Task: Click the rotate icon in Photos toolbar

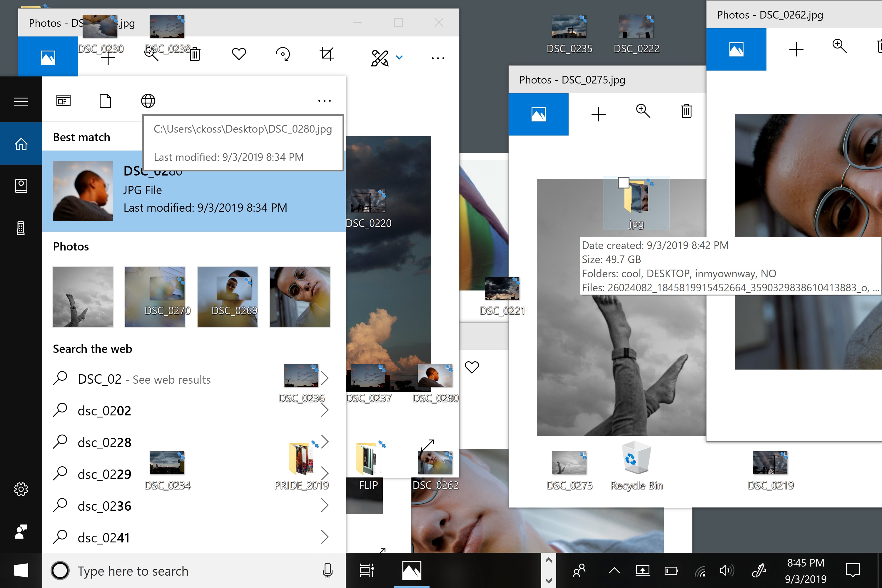Action: (x=283, y=54)
